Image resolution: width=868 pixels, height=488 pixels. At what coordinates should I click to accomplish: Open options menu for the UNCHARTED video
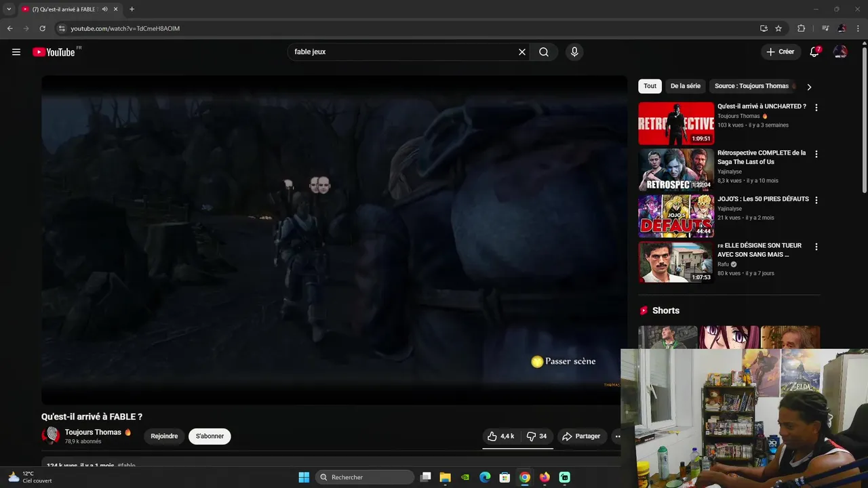coord(816,108)
